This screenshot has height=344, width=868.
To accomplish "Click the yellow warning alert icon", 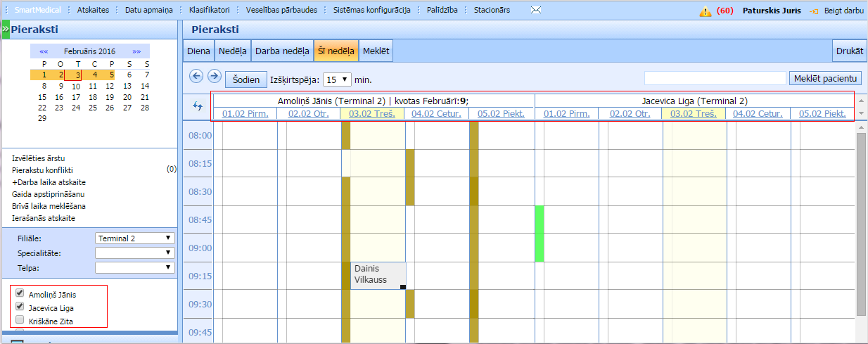I will point(705,11).
